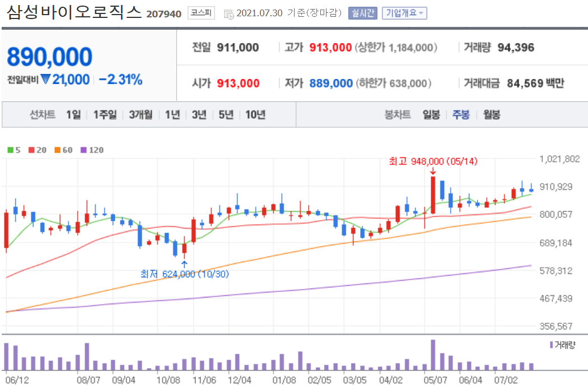The image size is (588, 391).
Task: Click the 봉차트 label
Action: tap(398, 114)
